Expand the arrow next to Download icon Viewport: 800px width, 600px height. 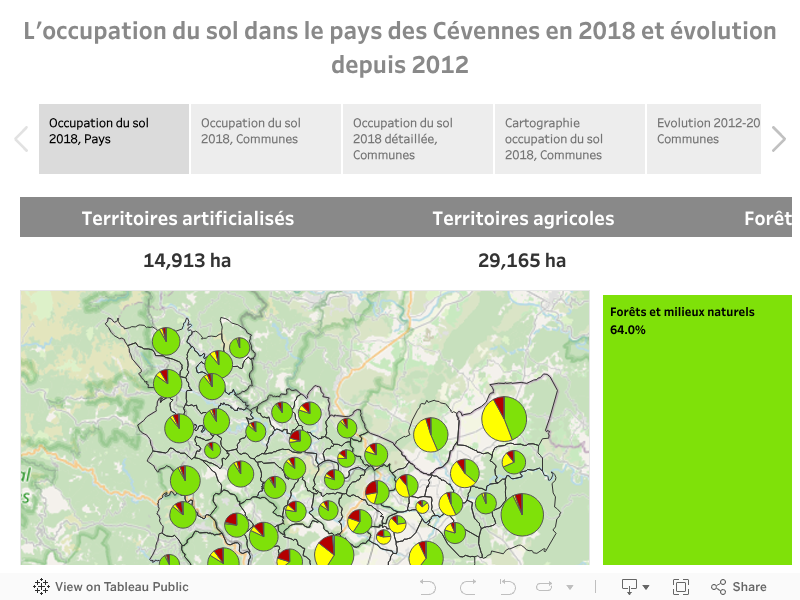pyautogui.click(x=646, y=587)
